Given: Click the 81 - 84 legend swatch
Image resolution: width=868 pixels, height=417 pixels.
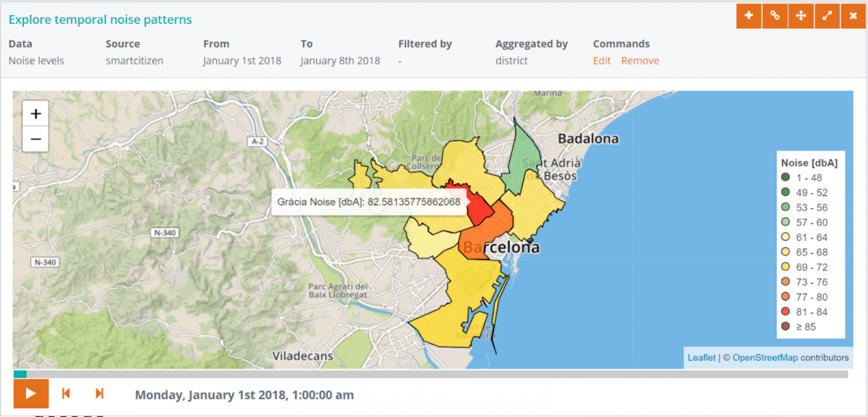Looking at the screenshot, I should coord(785,312).
